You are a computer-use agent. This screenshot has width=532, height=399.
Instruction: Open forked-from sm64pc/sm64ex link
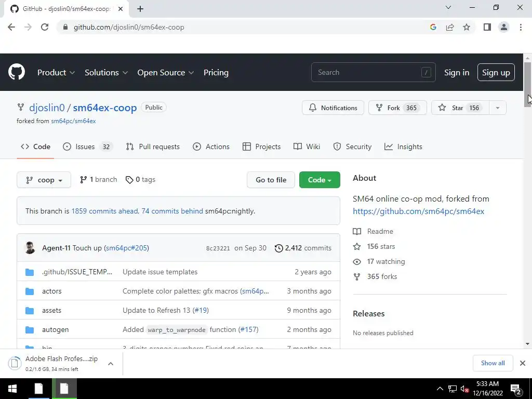point(73,121)
